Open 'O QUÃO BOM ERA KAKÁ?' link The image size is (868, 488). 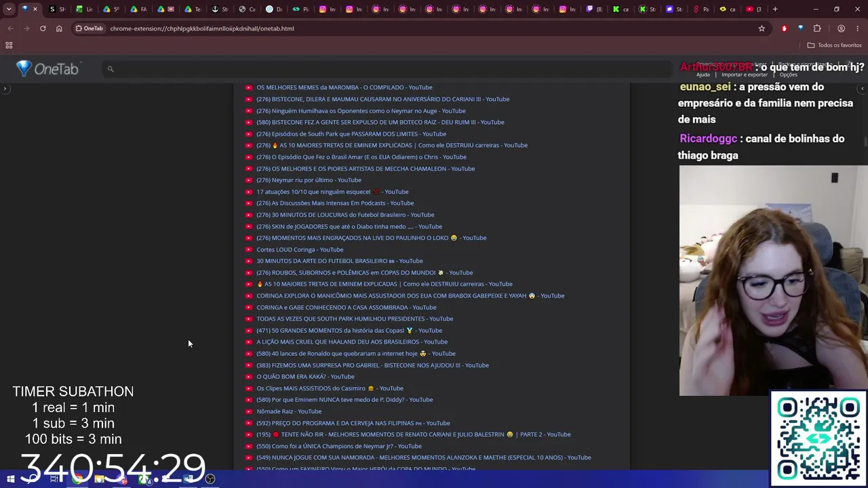[x=305, y=377]
